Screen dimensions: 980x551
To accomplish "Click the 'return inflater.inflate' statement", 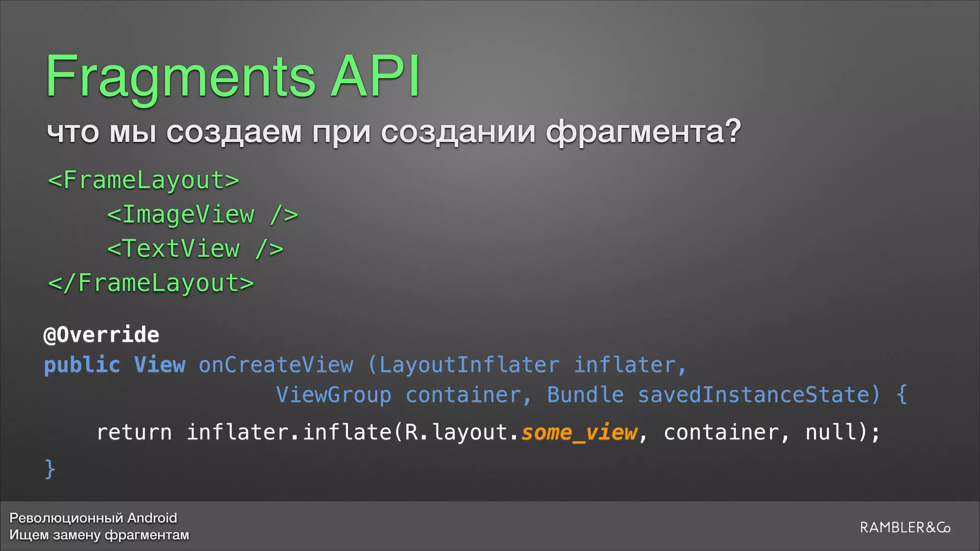I will pyautogui.click(x=488, y=433).
